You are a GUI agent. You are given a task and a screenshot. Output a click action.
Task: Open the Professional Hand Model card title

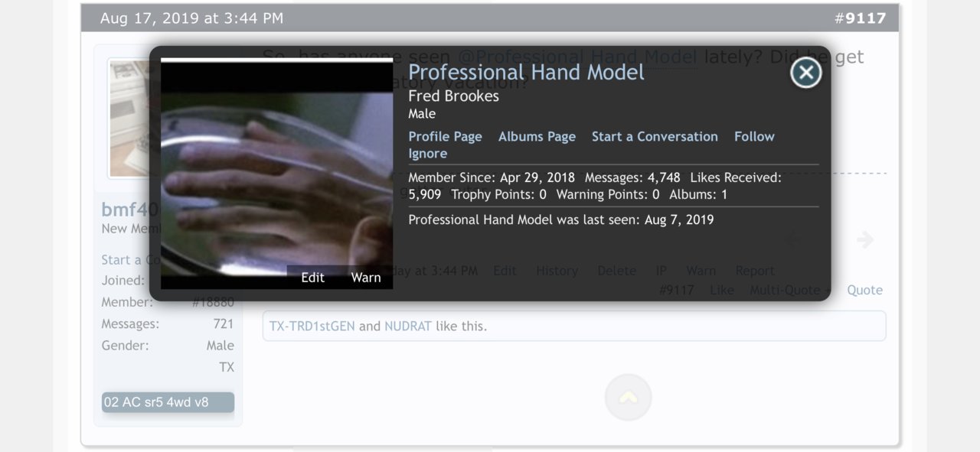point(526,72)
